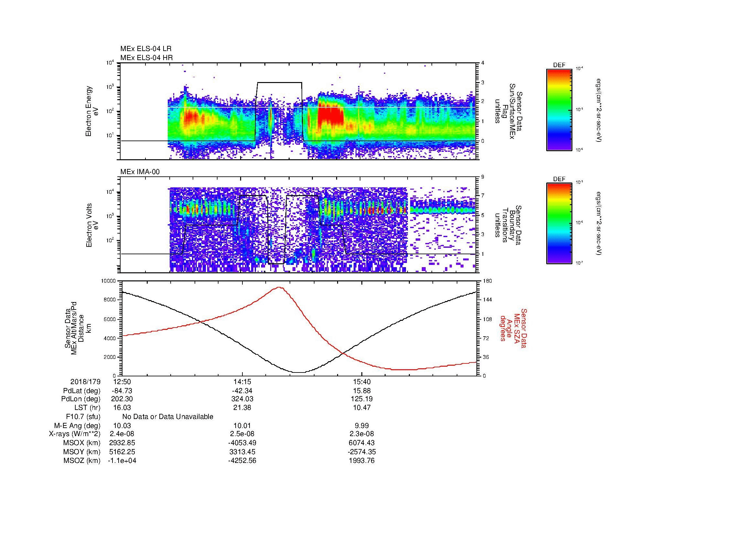This screenshot has width=756, height=534.
Task: Click the 'Electron Energy eV' axis label
Action: [92, 111]
